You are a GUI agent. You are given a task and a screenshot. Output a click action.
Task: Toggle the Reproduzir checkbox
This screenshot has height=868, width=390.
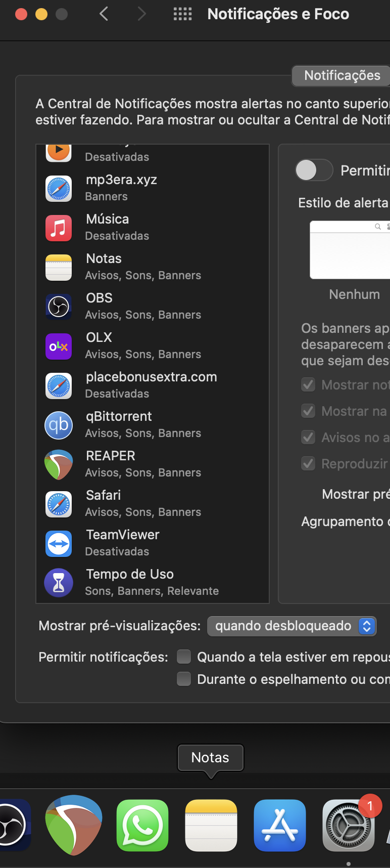pos(308,463)
